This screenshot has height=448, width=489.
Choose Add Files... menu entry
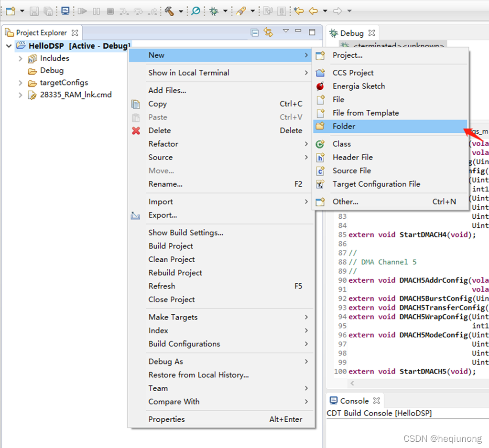(220, 90)
